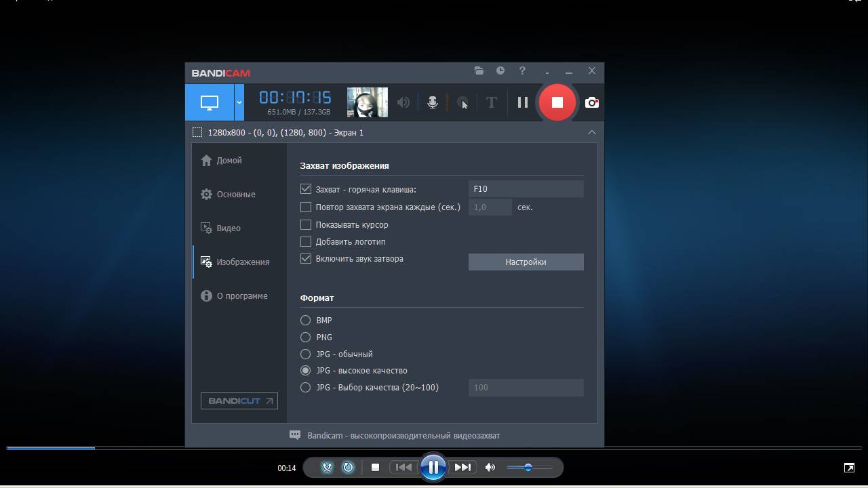This screenshot has height=488, width=868.
Task: Click the JPG quality 100 input field
Action: [x=526, y=387]
